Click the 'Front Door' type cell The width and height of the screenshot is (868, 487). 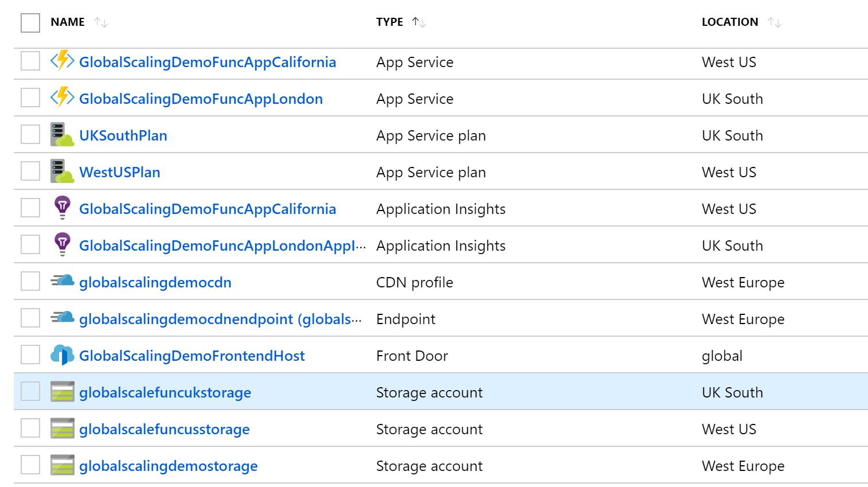pos(412,356)
